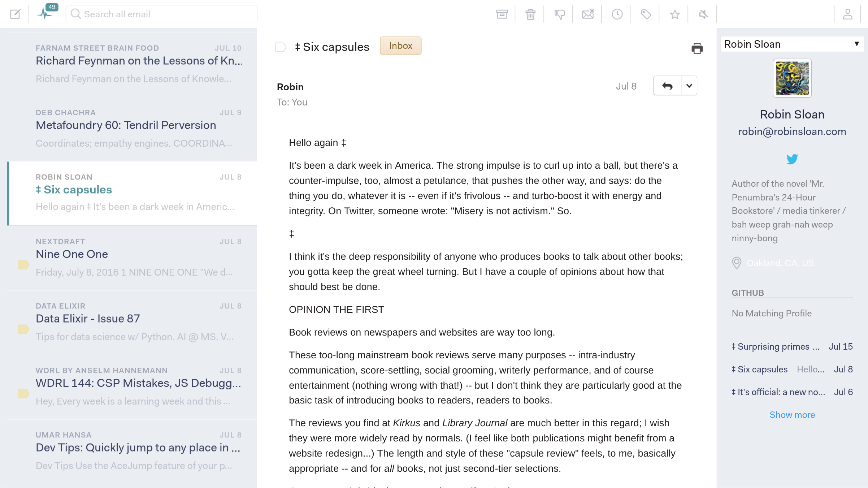
Task: Open the Robin Sloan contact dropdown
Action: coord(792,44)
